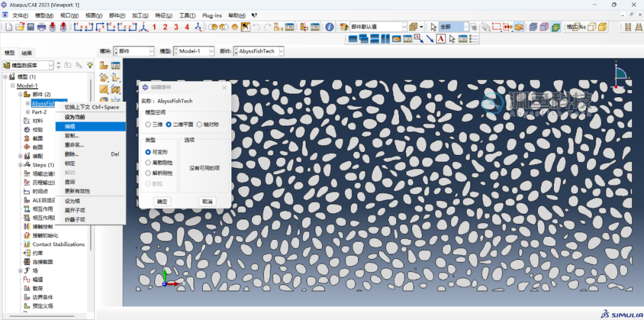Select the 三维 radio button

148,125
